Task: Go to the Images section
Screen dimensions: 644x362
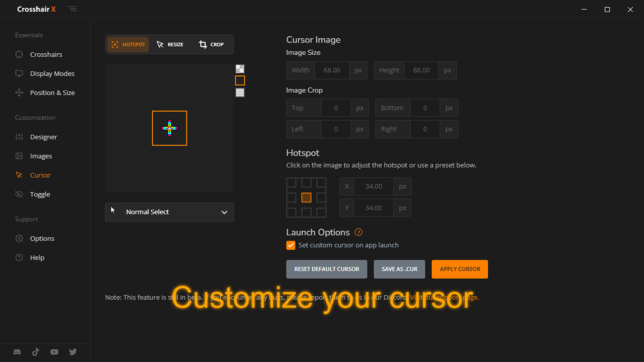Action: click(41, 156)
